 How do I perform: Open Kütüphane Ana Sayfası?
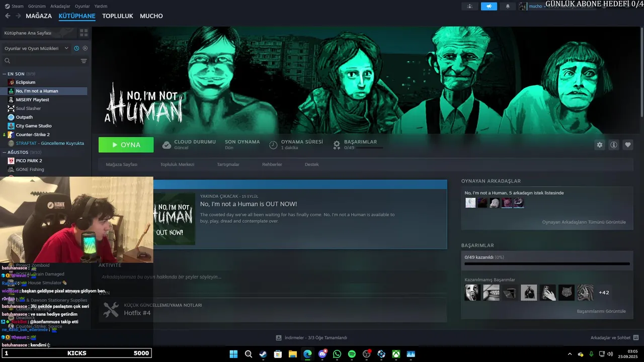pos(39,33)
